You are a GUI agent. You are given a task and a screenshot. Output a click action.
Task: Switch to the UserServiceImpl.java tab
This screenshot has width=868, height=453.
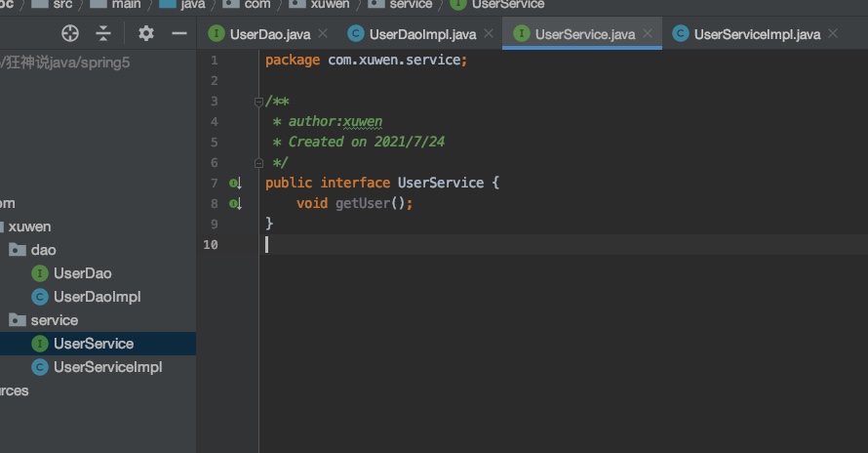[x=756, y=34]
